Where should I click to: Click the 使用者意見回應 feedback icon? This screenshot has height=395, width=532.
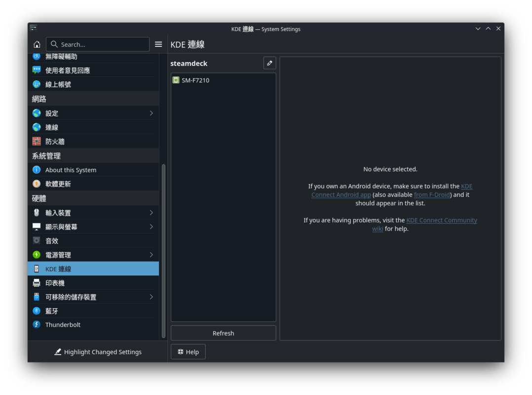click(37, 70)
